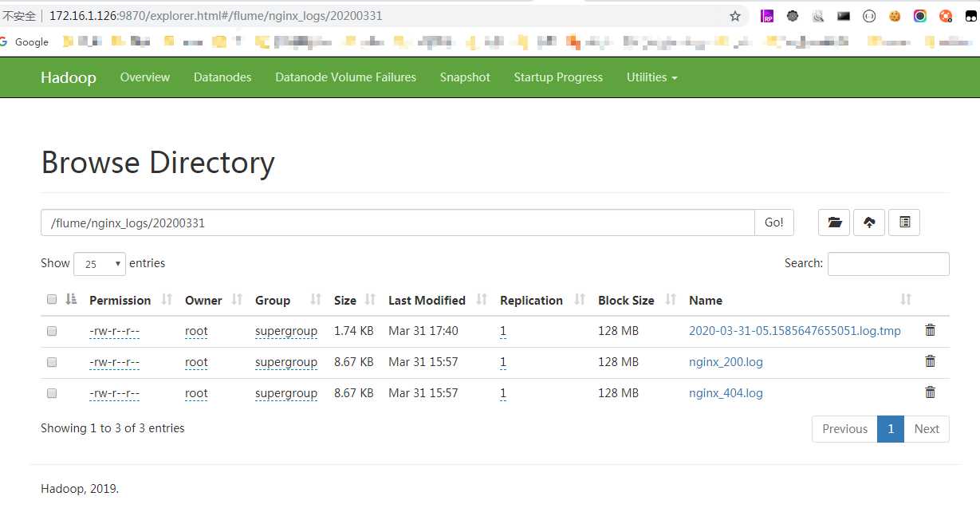Image resolution: width=980 pixels, height=516 pixels.
Task: Focus the table Search input box
Action: click(x=888, y=263)
